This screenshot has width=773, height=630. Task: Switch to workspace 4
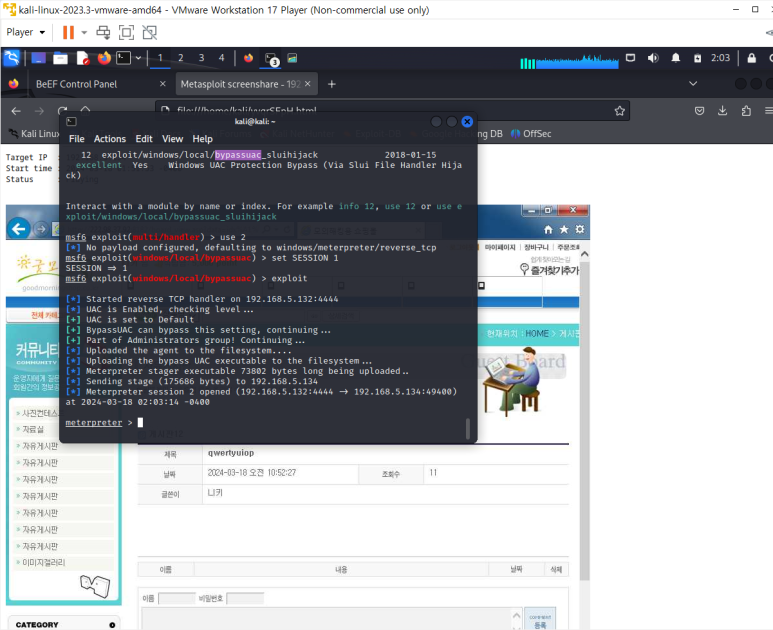221,58
